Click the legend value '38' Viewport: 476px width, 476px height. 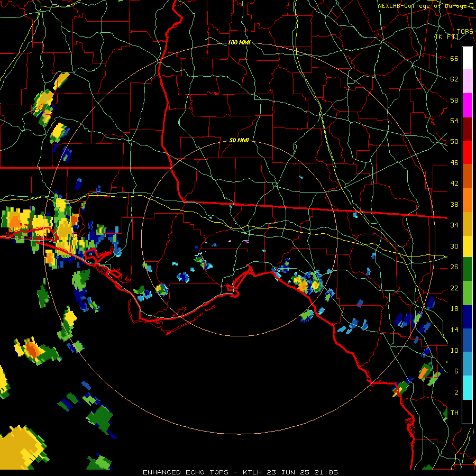[x=454, y=204]
